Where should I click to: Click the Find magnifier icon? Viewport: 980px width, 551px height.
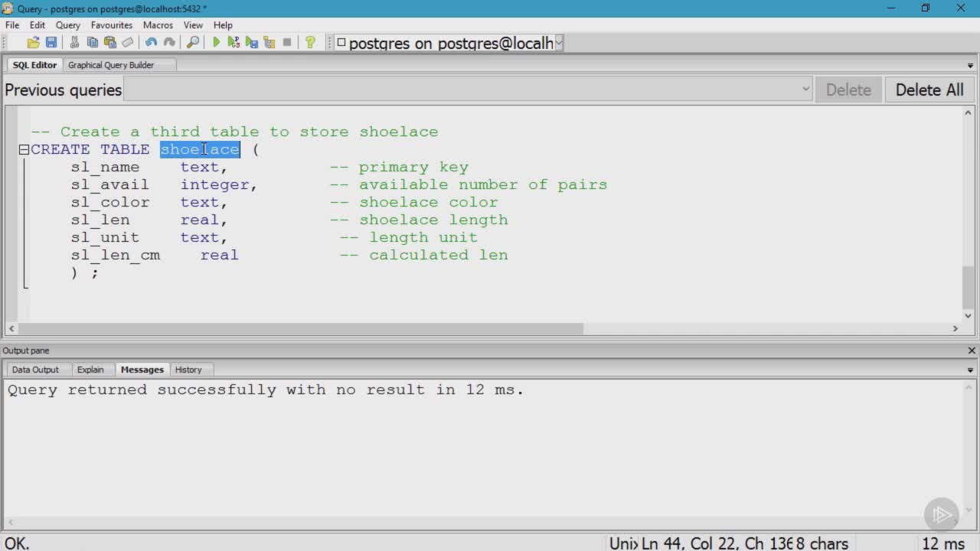tap(193, 43)
